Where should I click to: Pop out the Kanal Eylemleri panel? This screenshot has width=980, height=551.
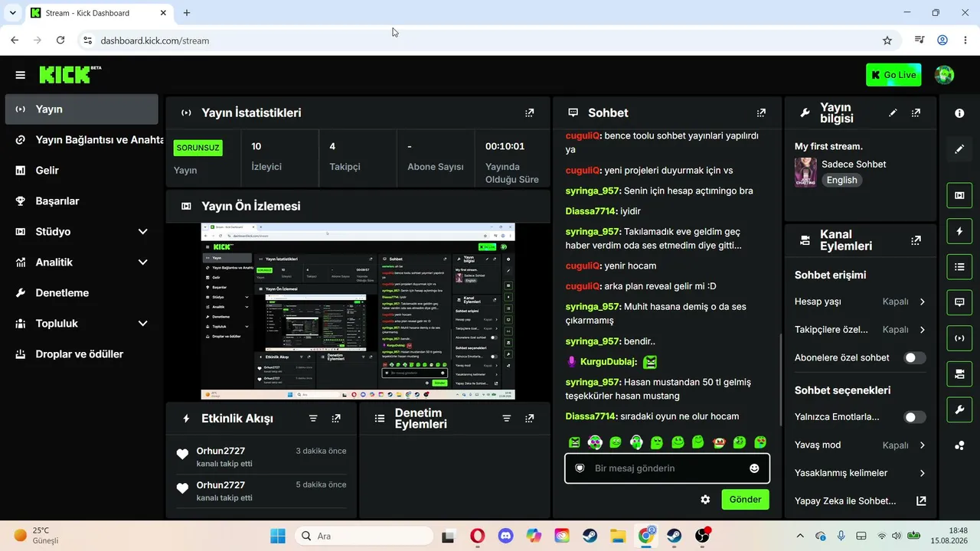(916, 240)
